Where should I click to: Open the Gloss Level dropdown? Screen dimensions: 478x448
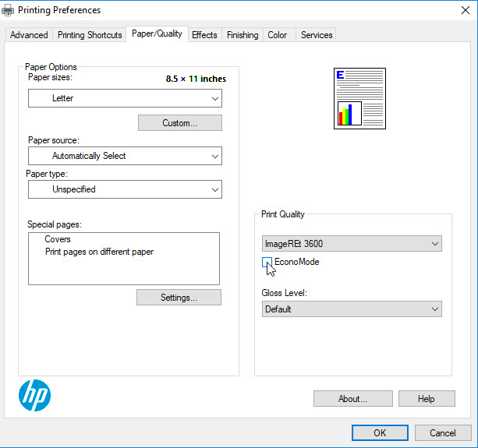tap(352, 309)
